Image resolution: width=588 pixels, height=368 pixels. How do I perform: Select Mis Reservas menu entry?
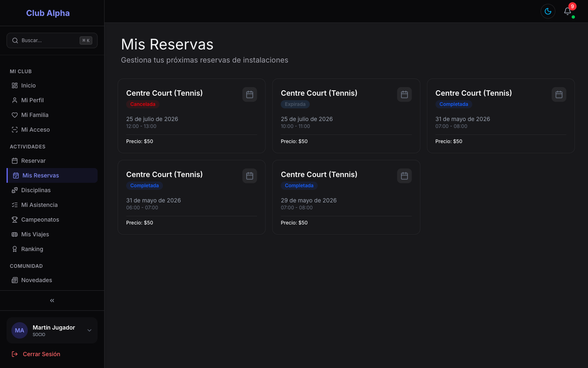pyautogui.click(x=52, y=175)
